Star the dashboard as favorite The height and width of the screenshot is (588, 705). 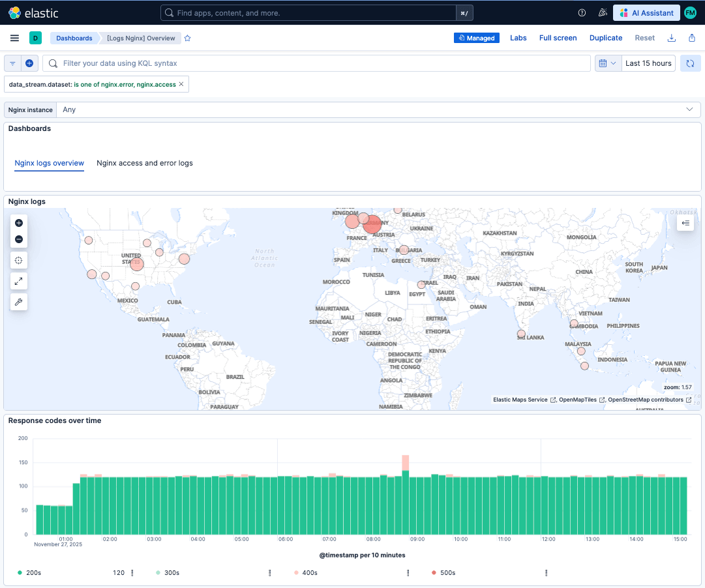tap(187, 38)
